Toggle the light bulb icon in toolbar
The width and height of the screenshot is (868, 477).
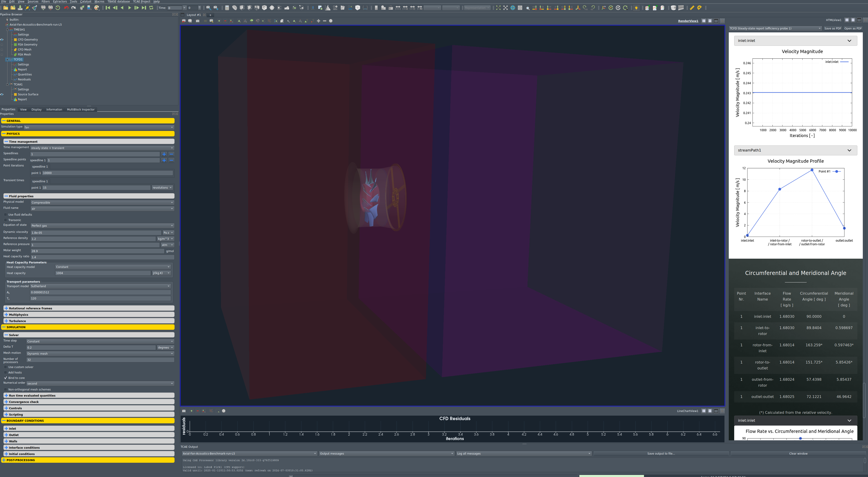[x=636, y=8]
